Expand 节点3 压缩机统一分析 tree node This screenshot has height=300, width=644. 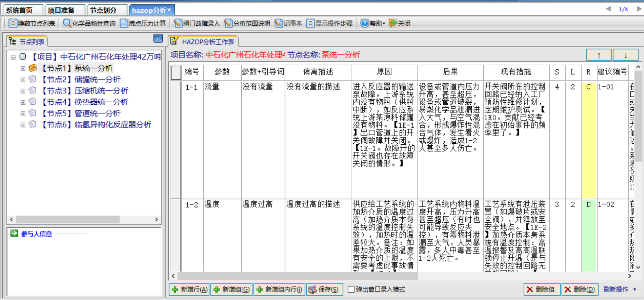pyautogui.click(x=23, y=91)
